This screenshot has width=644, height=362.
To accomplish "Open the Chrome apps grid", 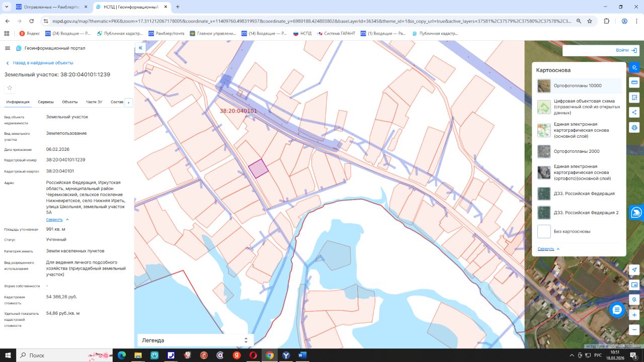I will pos(7,34).
